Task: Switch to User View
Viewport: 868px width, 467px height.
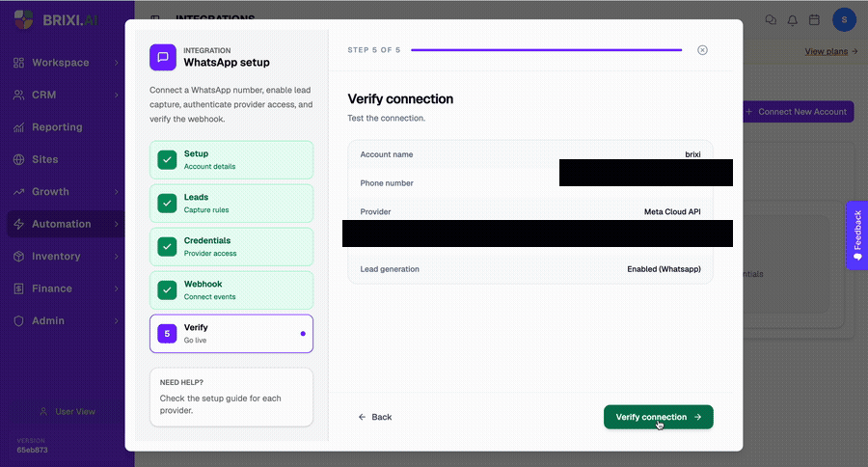Action: pos(68,412)
